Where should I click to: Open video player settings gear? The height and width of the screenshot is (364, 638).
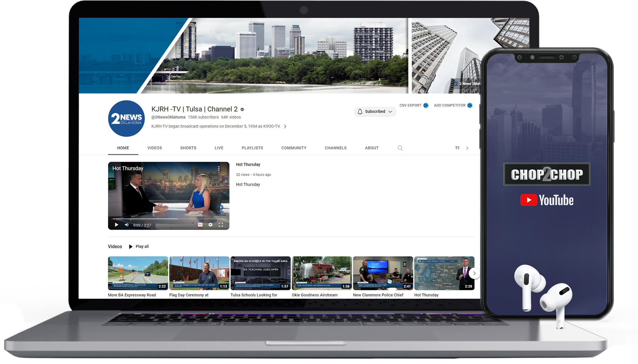pyautogui.click(x=211, y=225)
